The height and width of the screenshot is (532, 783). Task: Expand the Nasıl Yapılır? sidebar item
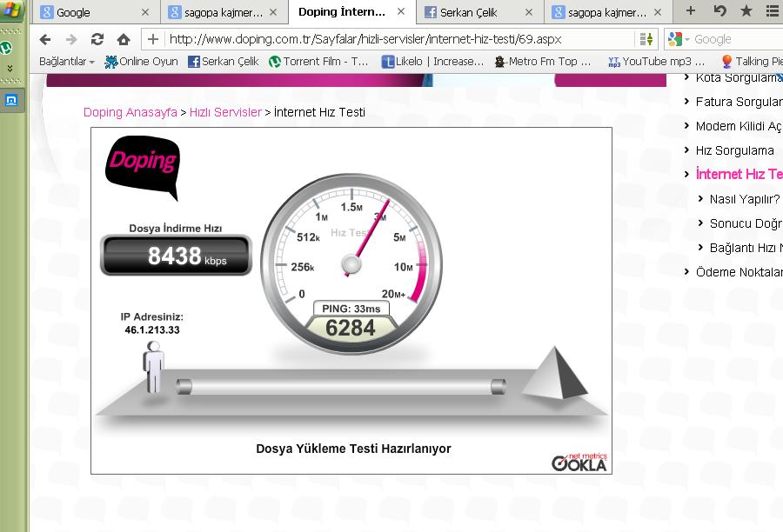tap(744, 199)
